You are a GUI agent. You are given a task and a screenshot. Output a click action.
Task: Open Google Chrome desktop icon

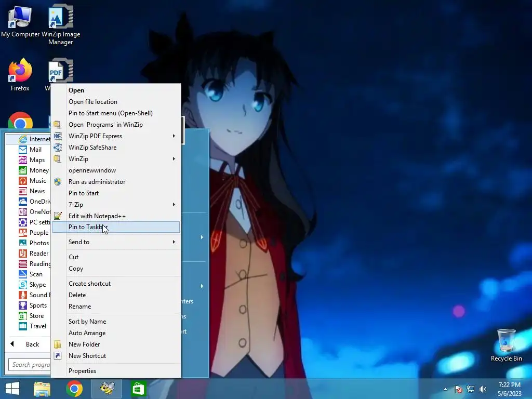[x=20, y=121]
